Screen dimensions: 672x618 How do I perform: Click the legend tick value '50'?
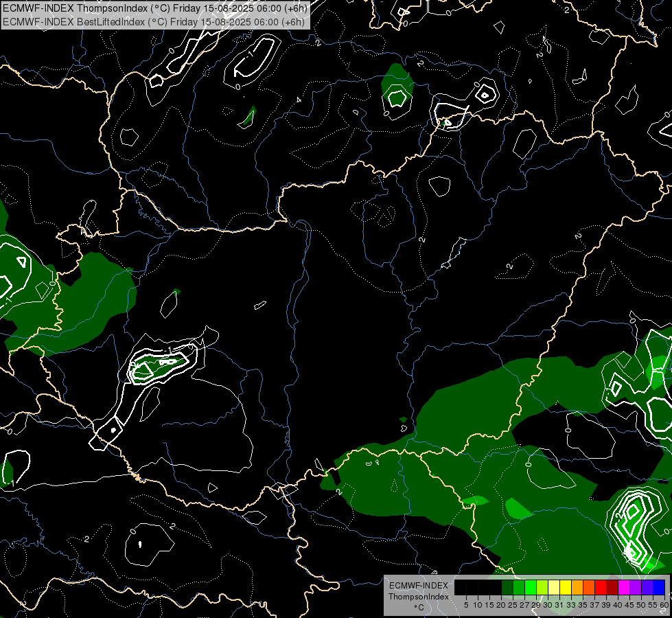pyautogui.click(x=641, y=605)
